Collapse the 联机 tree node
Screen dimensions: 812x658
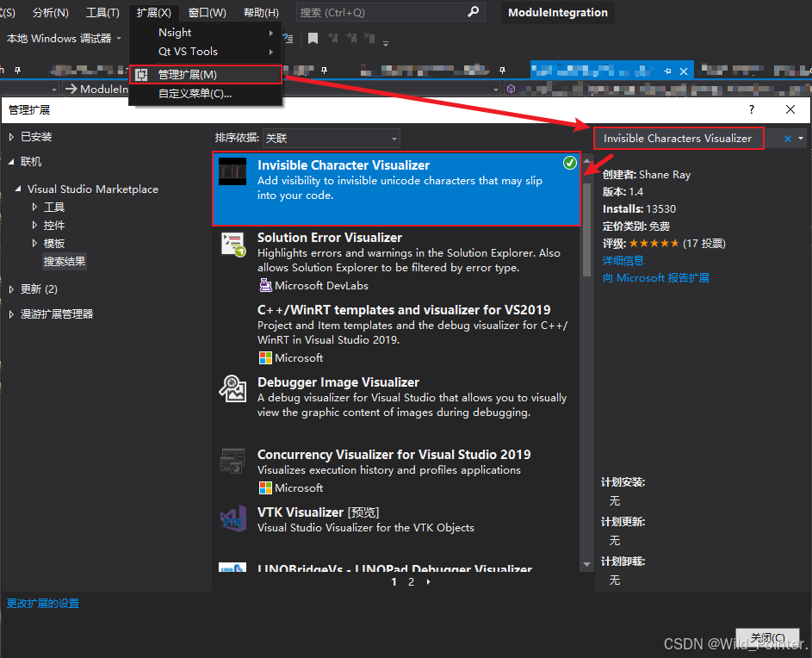point(11,162)
